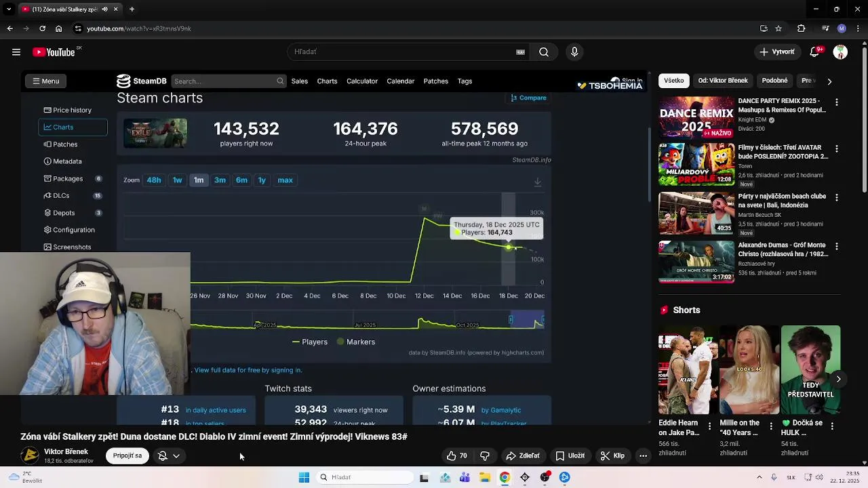Open the Chrome extensions puzzle icon
The image size is (868, 488).
click(801, 28)
